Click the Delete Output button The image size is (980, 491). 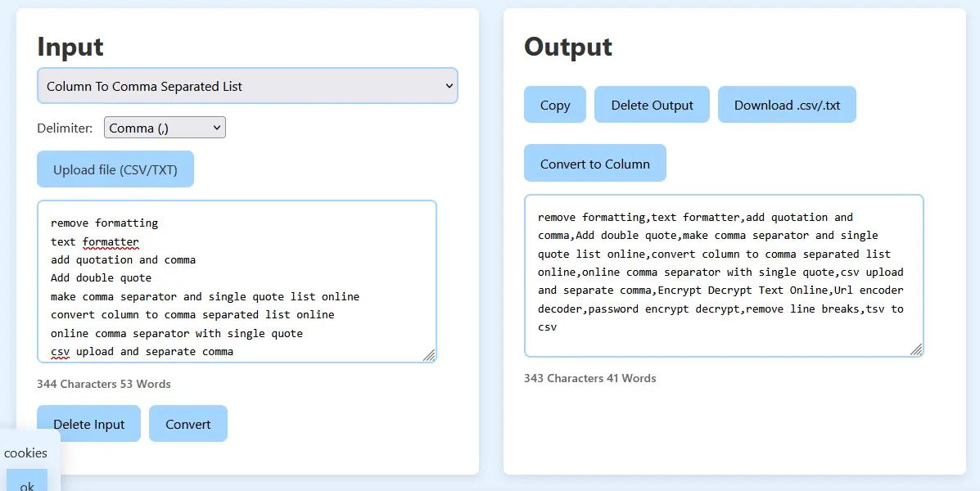point(652,104)
